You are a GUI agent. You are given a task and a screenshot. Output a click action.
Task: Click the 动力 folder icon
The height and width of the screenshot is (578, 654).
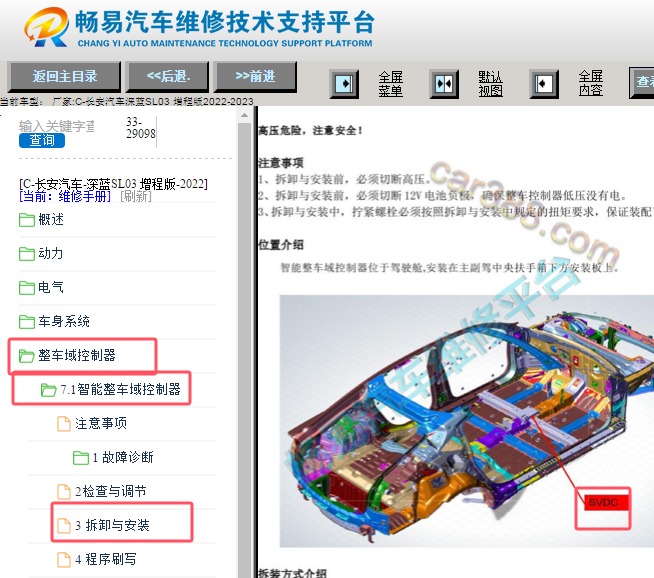pyautogui.click(x=27, y=254)
